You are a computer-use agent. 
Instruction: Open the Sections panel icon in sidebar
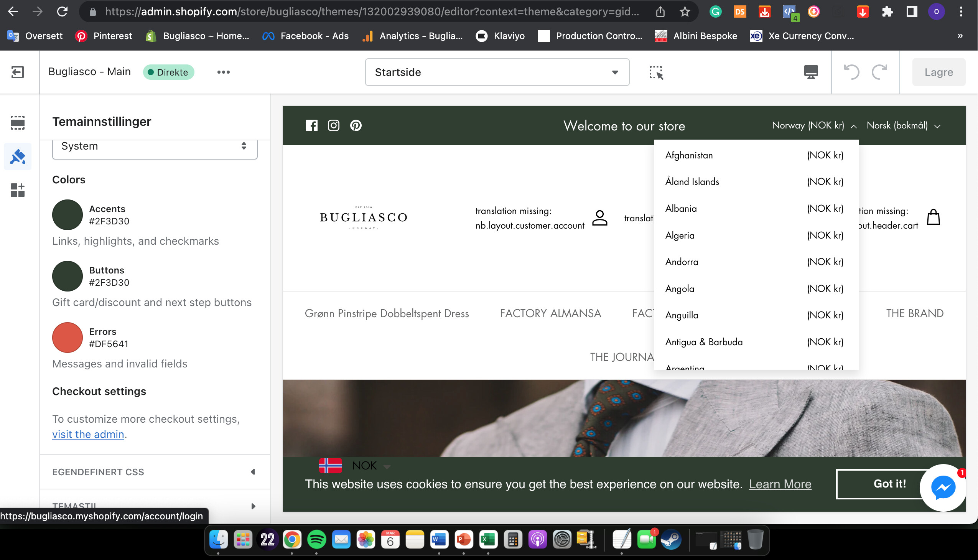click(18, 122)
